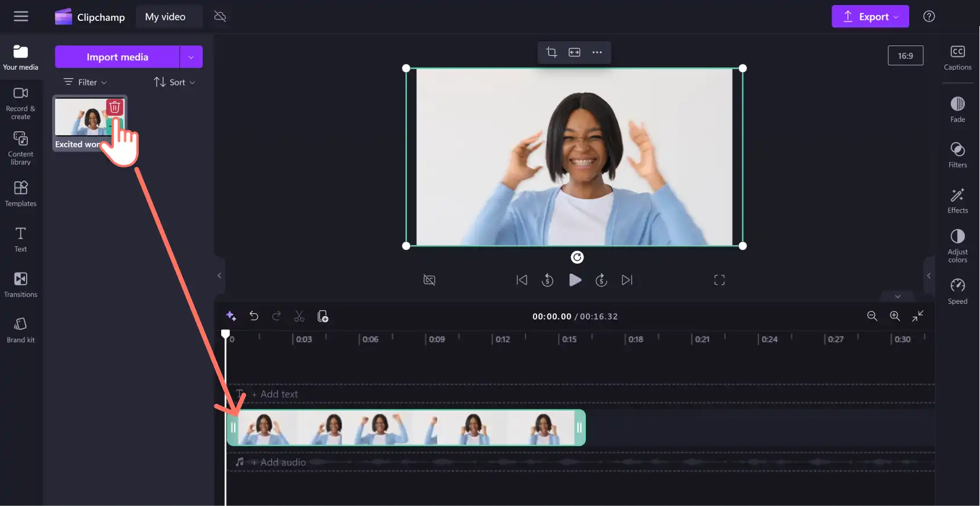Delete the Excited woman media with trash icon
This screenshot has height=506, width=980.
pos(115,107)
